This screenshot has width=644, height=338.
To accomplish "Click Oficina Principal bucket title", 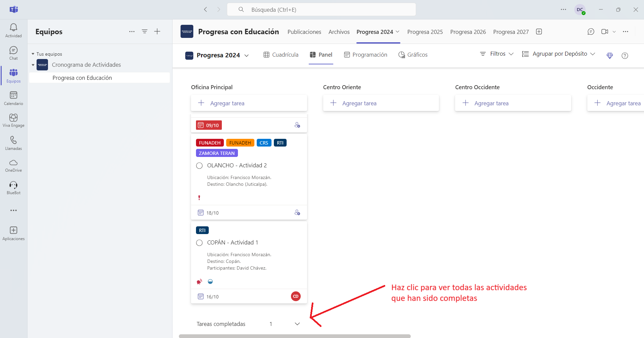I will [x=212, y=87].
